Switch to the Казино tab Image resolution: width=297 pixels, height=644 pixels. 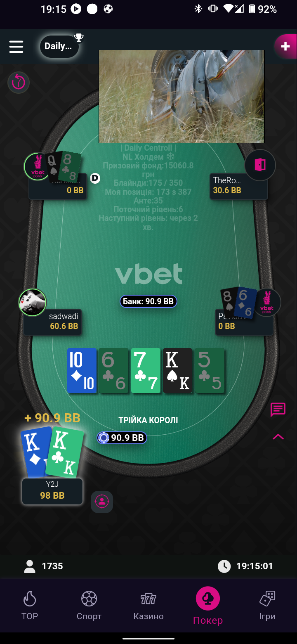click(x=148, y=606)
